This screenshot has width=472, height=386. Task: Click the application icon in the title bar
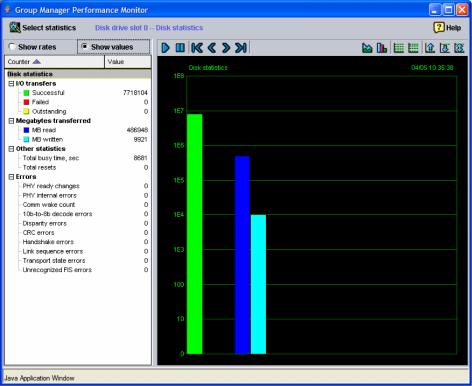pos(7,9)
